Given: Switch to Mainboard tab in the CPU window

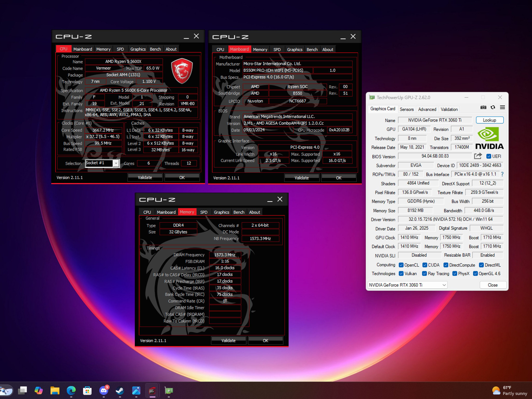Looking at the screenshot, I should (83, 49).
